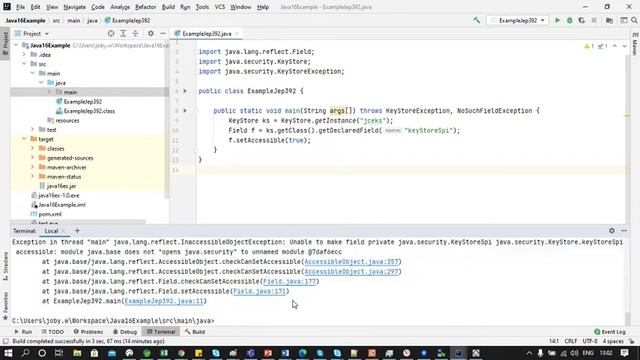Open the Debug tool window
The height and width of the screenshot is (360, 640).
(x=125, y=332)
